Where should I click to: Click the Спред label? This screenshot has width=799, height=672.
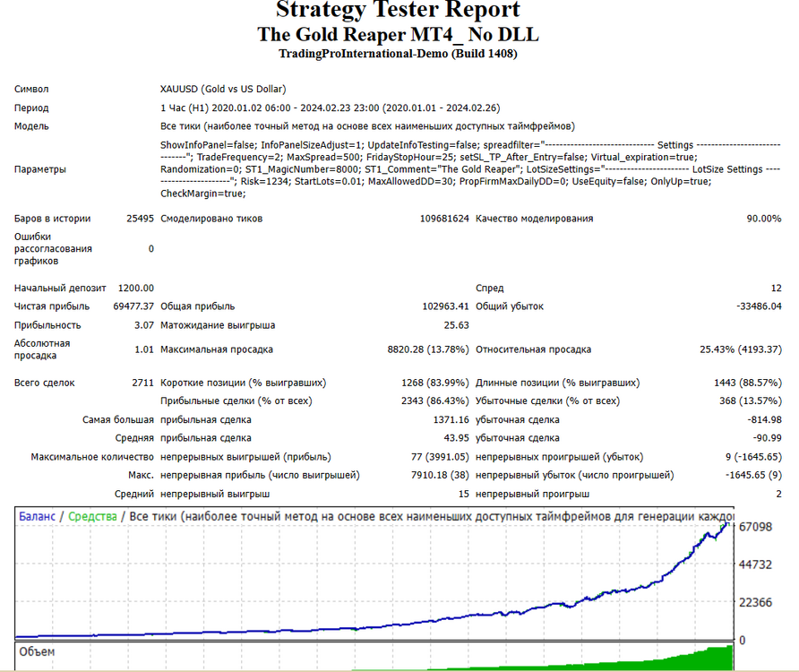click(490, 289)
